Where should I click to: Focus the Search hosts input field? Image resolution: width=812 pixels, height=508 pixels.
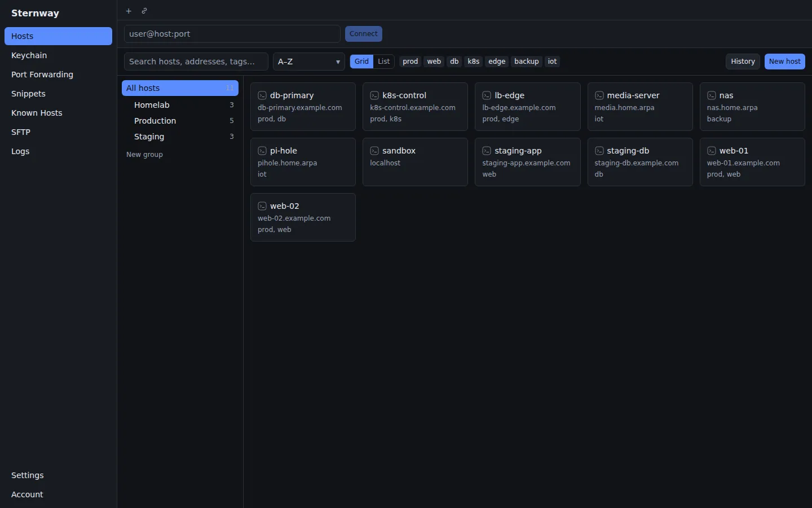tap(196, 62)
